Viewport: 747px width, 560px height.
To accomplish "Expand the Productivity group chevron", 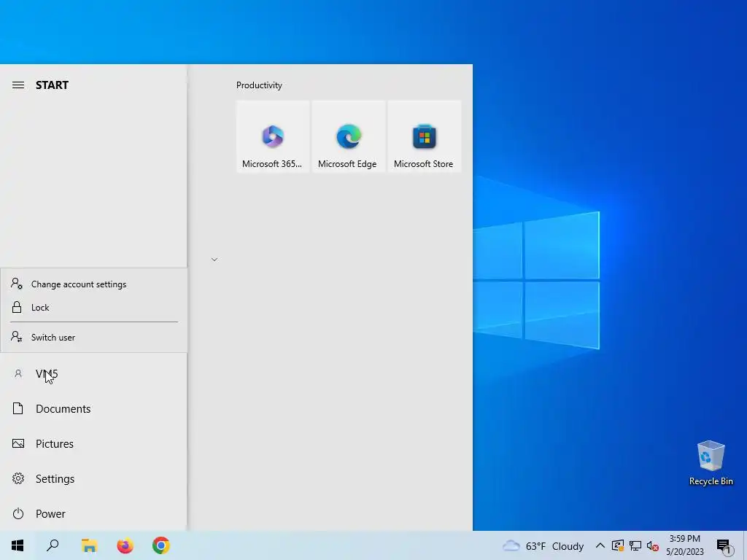I will click(214, 260).
